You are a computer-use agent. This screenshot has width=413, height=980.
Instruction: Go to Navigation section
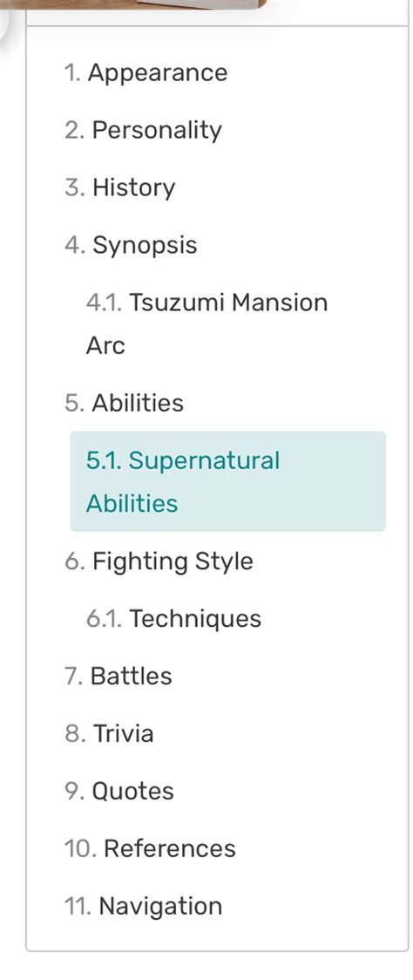coord(143,906)
